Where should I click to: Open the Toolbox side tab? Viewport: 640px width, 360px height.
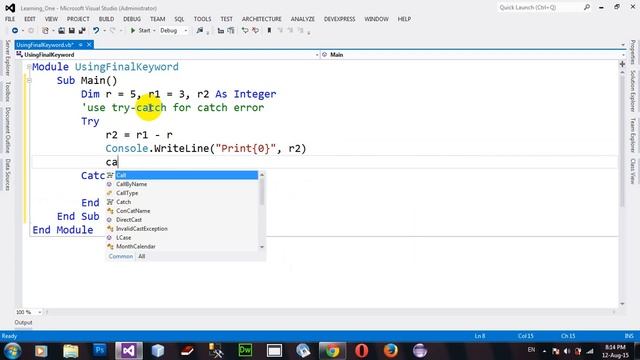pos(7,91)
